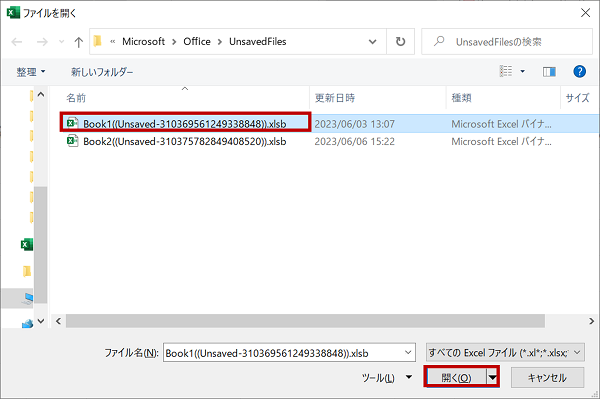
Task: Click Book1 type Microsoft Excel binary
Action: pyautogui.click(x=501, y=124)
